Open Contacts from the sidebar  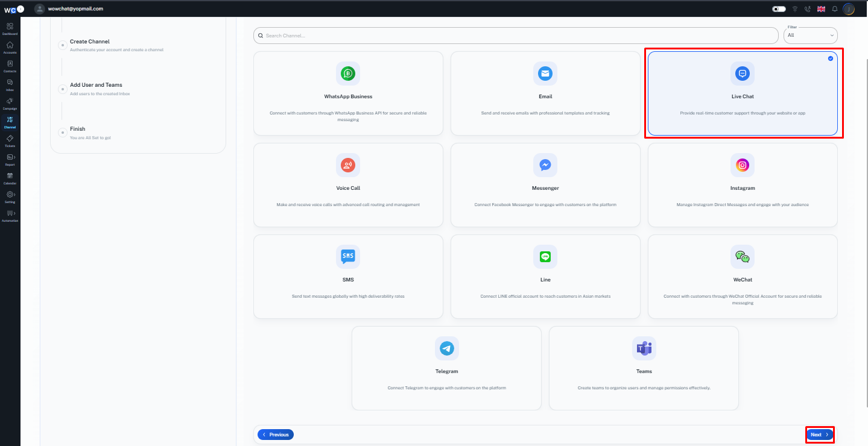point(10,66)
